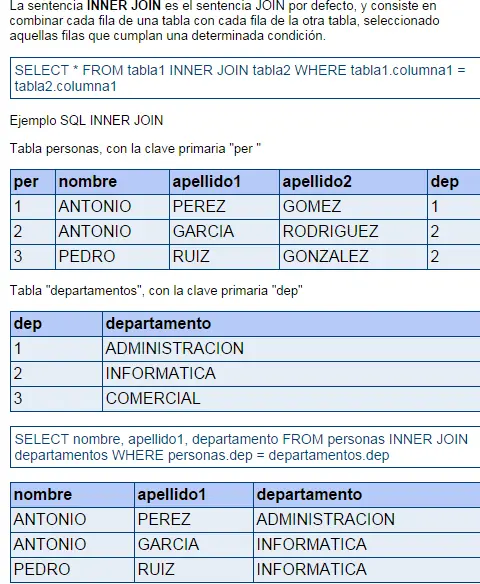Click the bold 'INNER JOIN' text in paragraph
480x584 pixels.
pos(124,6)
